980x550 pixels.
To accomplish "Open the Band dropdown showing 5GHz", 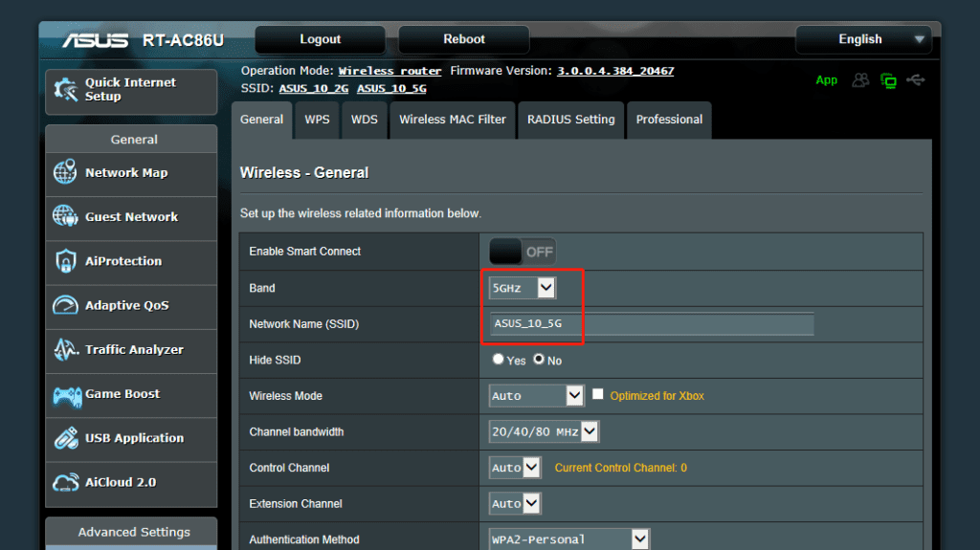I will click(523, 288).
